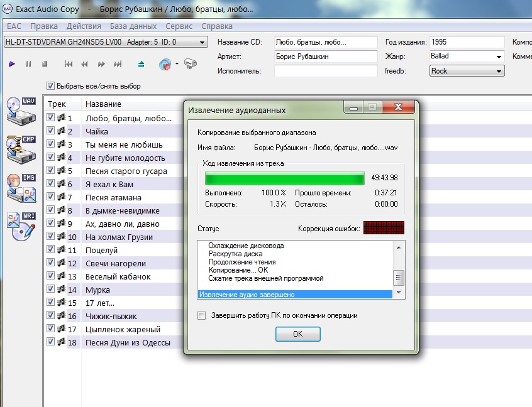Enable shutdown PC after operation checkbox

point(202,315)
